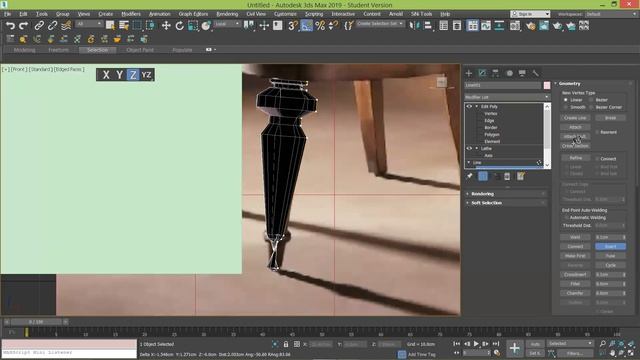This screenshot has width=640, height=360.
Task: Open the Reference Coordinate System dropdown
Action: [x=227, y=24]
